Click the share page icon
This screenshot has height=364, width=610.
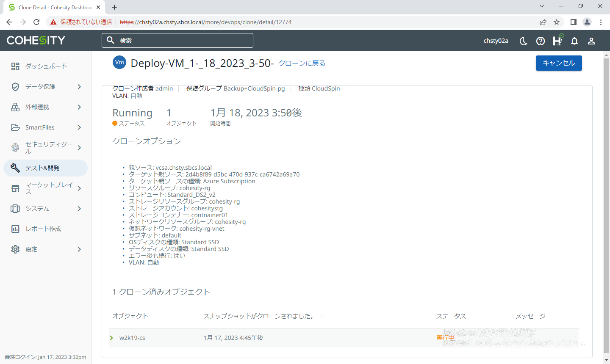tap(543, 22)
